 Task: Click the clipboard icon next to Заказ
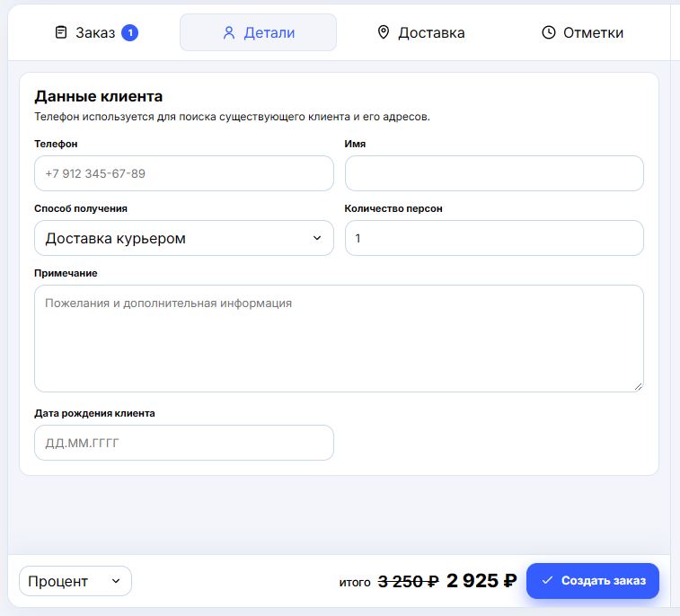point(61,32)
